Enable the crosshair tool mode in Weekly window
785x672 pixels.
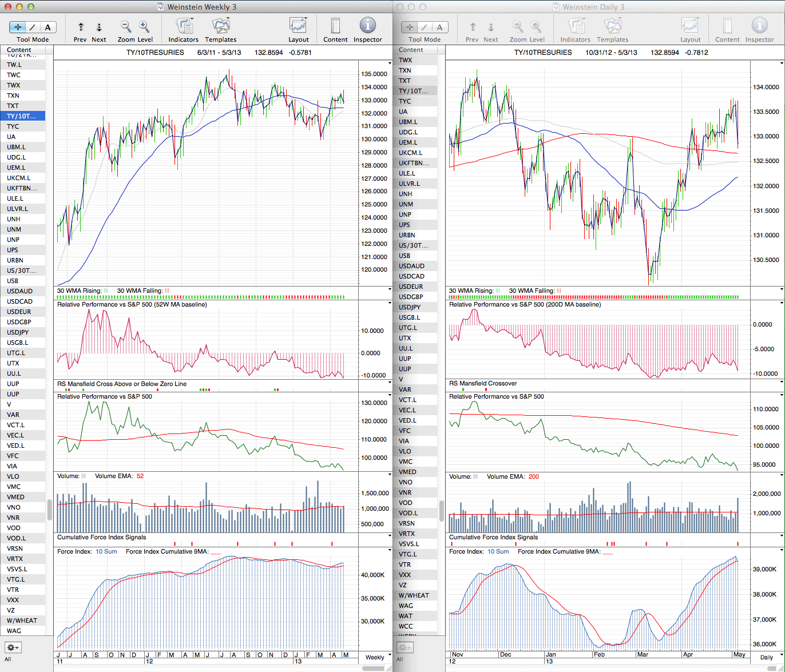point(18,27)
